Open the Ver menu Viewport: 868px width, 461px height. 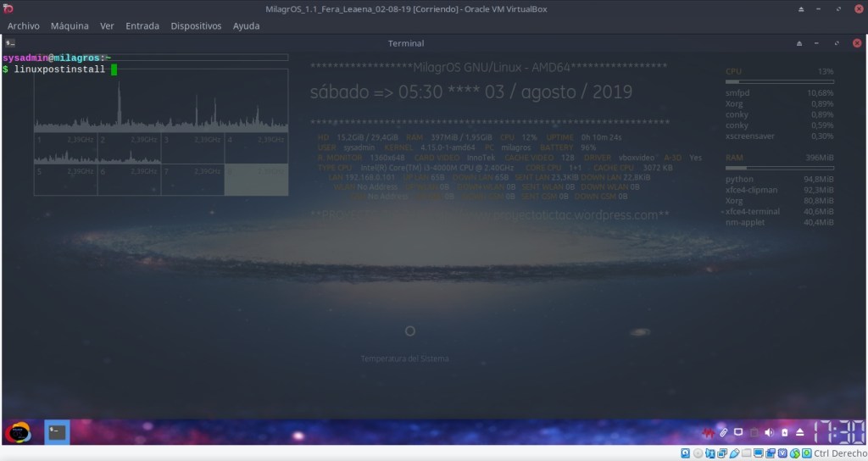coord(107,26)
